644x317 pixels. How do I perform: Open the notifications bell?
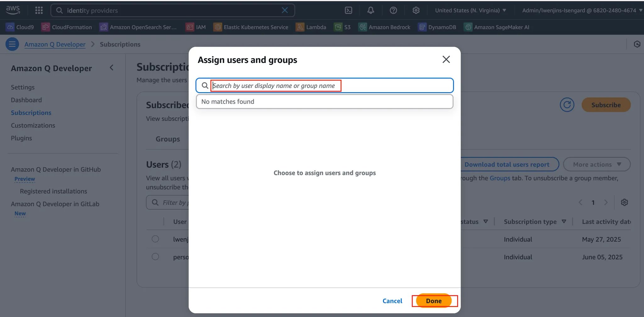pos(371,10)
